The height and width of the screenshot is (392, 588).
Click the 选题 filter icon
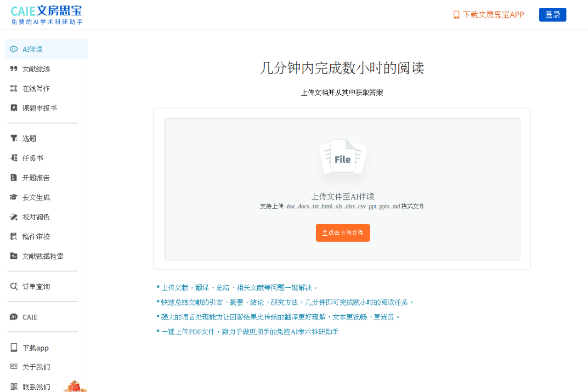pyautogui.click(x=14, y=138)
